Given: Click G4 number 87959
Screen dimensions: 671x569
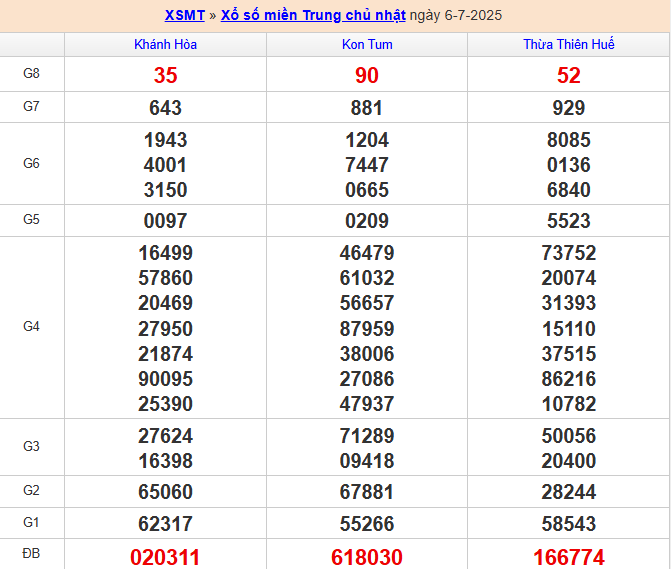Looking at the screenshot, I should pyautogui.click(x=367, y=329).
